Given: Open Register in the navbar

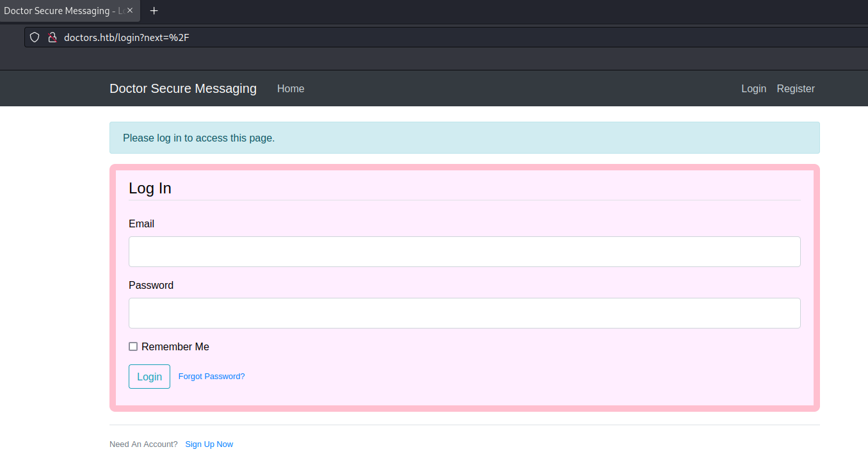Looking at the screenshot, I should [796, 88].
